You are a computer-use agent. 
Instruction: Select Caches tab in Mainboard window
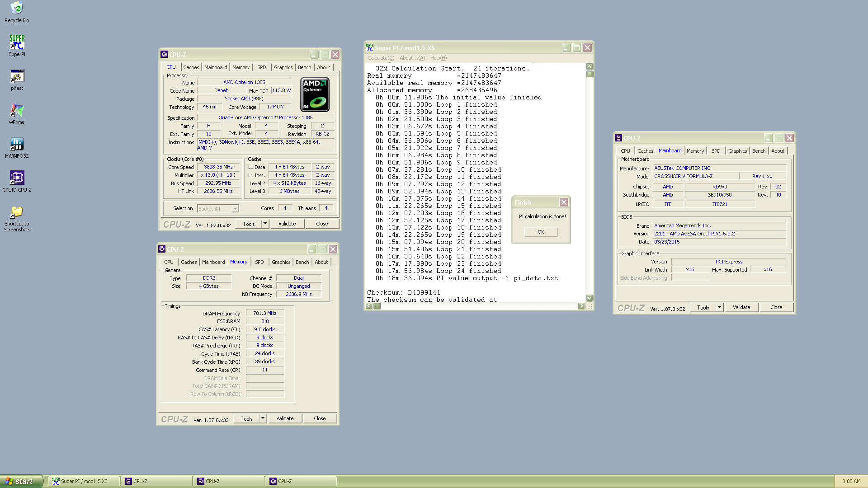[645, 151]
